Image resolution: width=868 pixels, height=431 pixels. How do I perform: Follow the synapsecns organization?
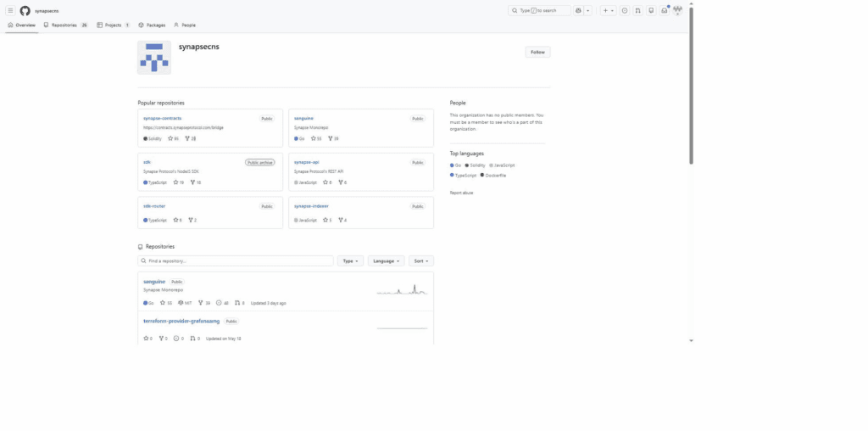(x=537, y=52)
